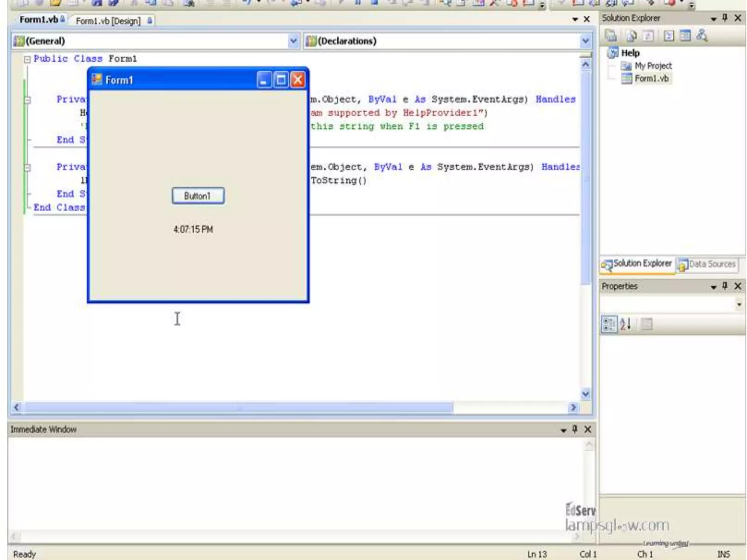Click the 'Public Class Form1' code line
This screenshot has width=747, height=560.
[85, 59]
